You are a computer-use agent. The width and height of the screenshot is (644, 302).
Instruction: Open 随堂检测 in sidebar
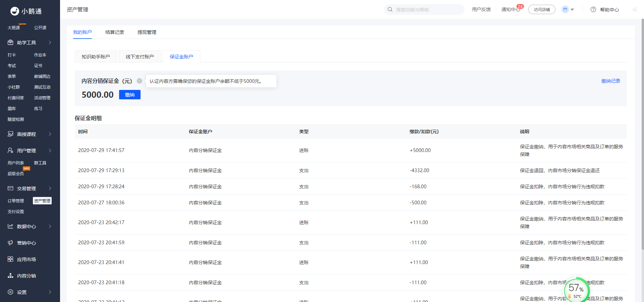pyautogui.click(x=16, y=119)
